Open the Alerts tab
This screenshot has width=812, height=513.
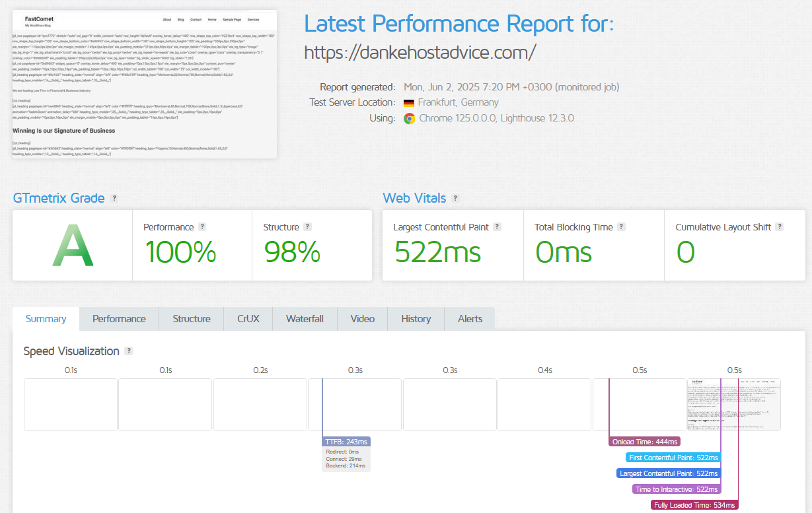coord(470,319)
